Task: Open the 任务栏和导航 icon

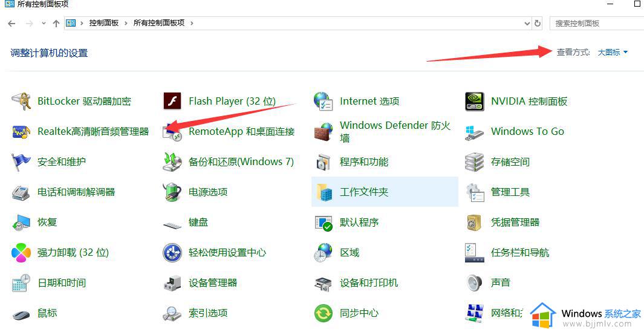Action: (x=474, y=253)
